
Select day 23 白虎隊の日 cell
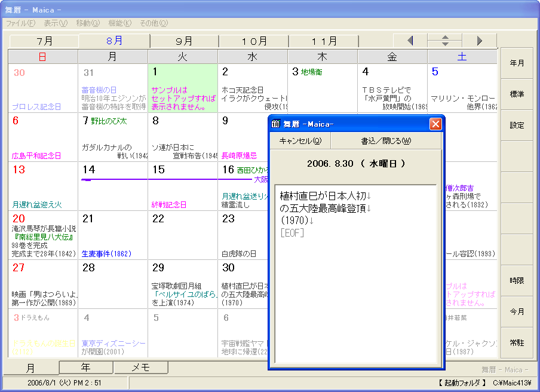click(243, 235)
